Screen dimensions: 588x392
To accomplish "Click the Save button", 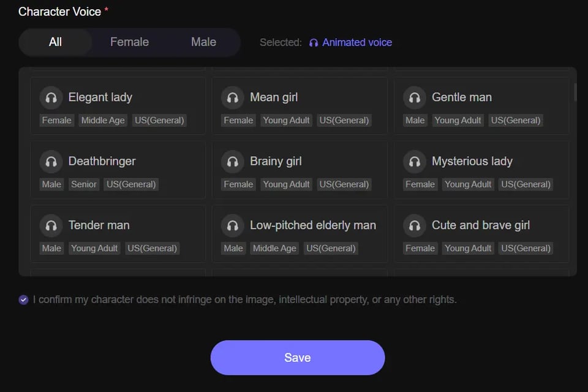I will pos(298,357).
